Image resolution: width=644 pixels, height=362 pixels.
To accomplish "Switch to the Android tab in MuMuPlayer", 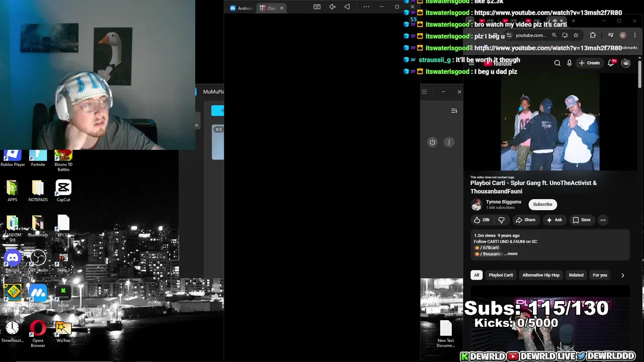I will 242,8.
